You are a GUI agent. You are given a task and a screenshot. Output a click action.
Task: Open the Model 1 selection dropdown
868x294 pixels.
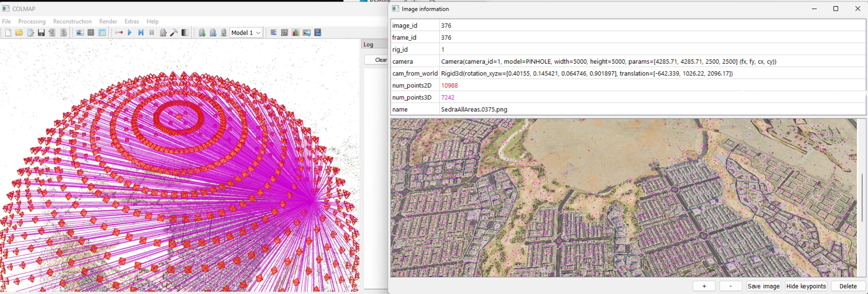click(246, 32)
